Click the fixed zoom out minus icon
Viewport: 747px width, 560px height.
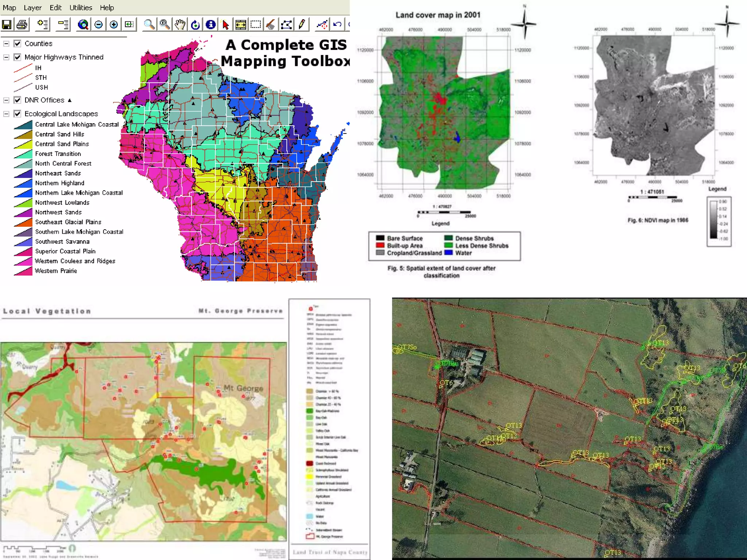tap(98, 24)
